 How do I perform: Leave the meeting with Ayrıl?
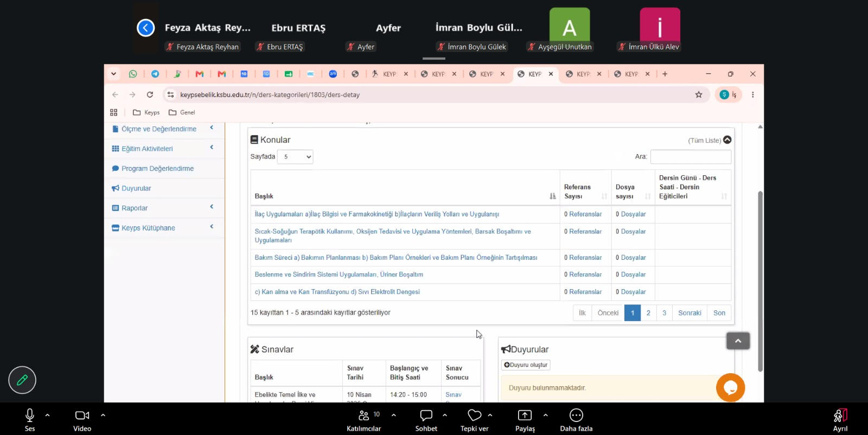tap(840, 420)
